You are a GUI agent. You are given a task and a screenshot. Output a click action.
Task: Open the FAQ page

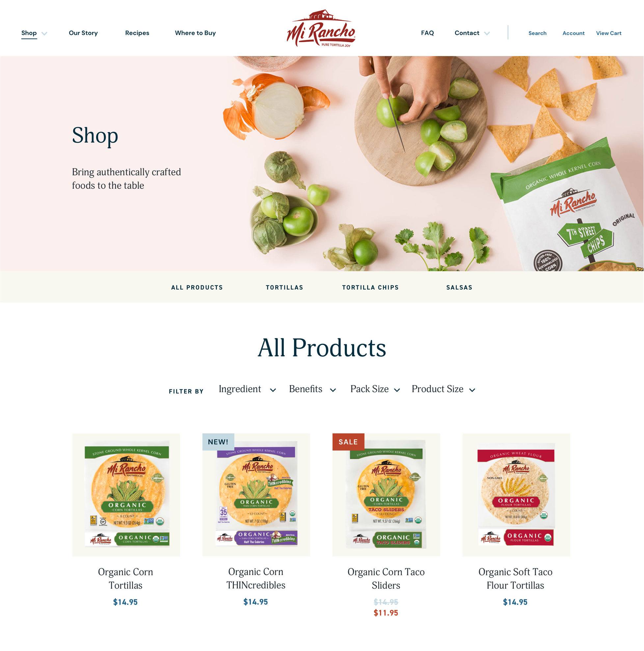click(427, 33)
